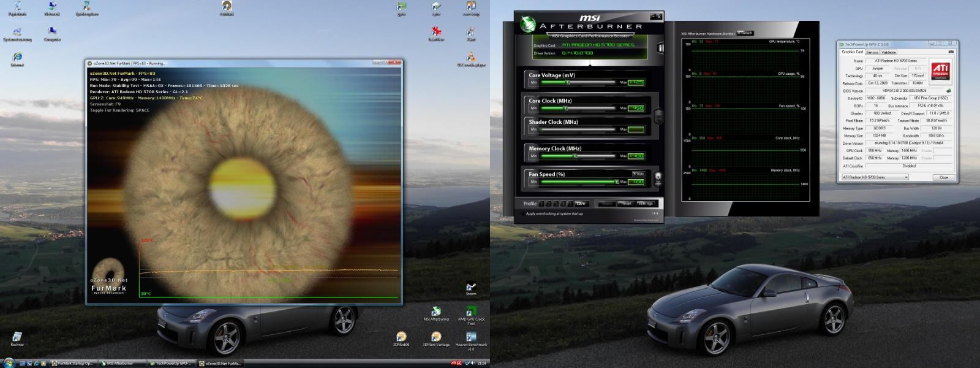Click the Windows Start orb

tap(9, 362)
